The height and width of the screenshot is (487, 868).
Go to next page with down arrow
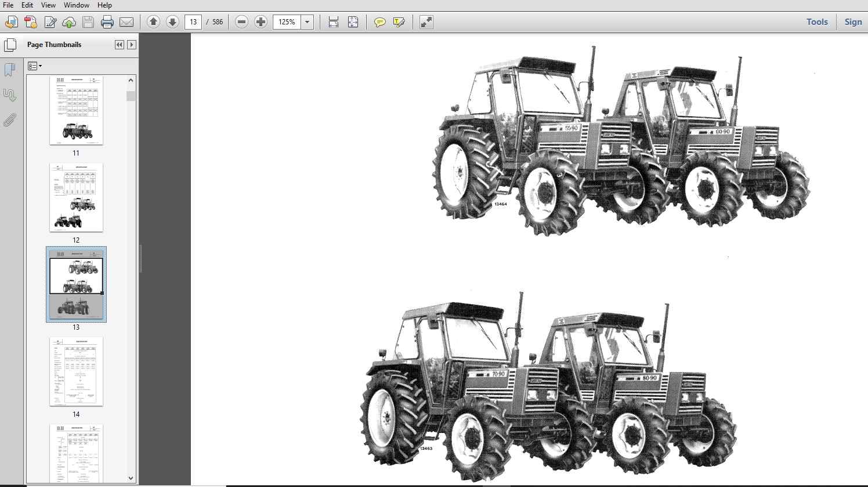(x=172, y=22)
